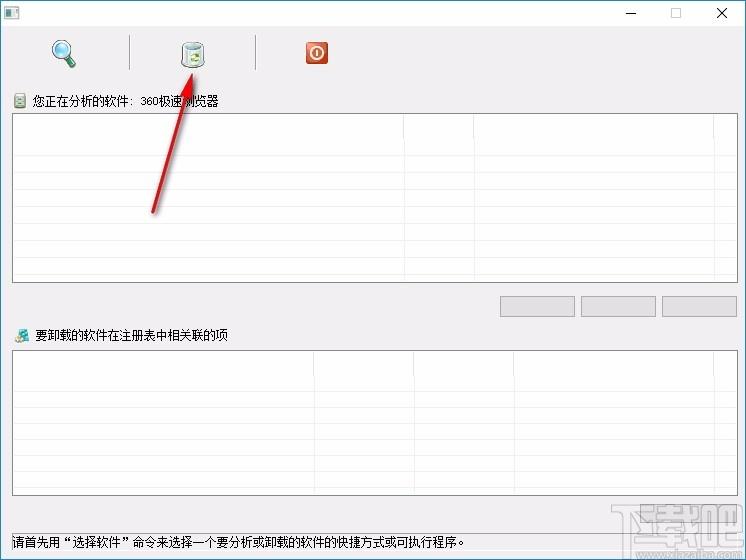This screenshot has height=560, width=746.
Task: Click inside the registry entries list
Action: pyautogui.click(x=375, y=423)
